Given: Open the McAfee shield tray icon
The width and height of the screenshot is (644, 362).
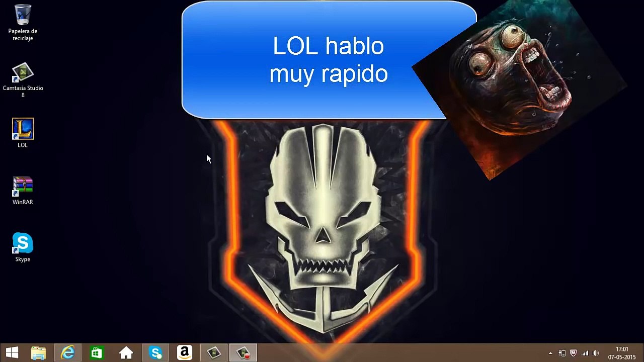Looking at the screenshot, I should pos(573,353).
